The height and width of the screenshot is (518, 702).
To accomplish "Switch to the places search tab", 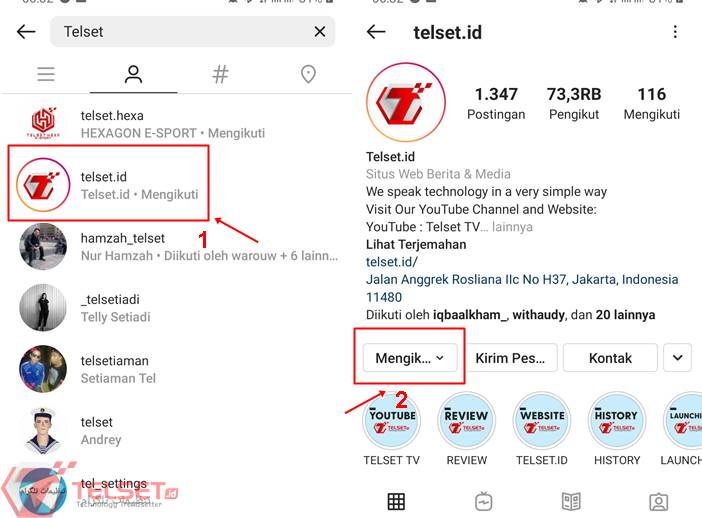I will pos(308,74).
